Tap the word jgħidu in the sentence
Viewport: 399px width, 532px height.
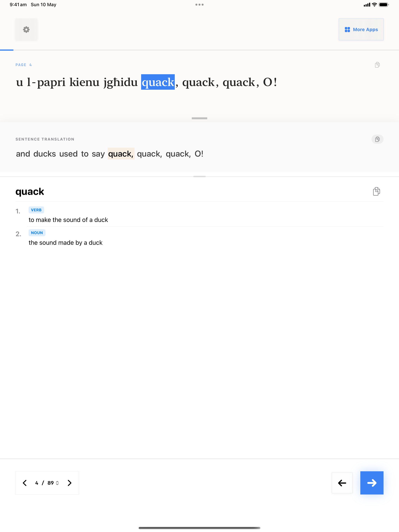[x=120, y=82]
